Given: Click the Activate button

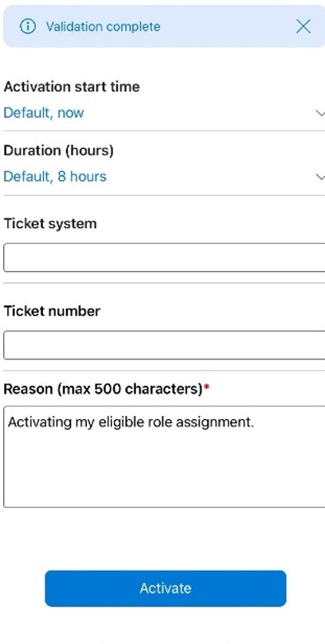Looking at the screenshot, I should (x=166, y=588).
